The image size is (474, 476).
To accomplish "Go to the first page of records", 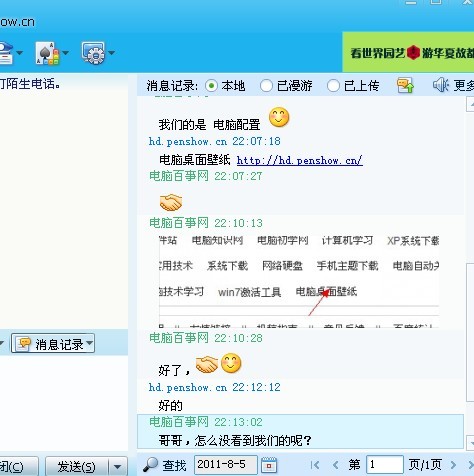I will point(315,465).
